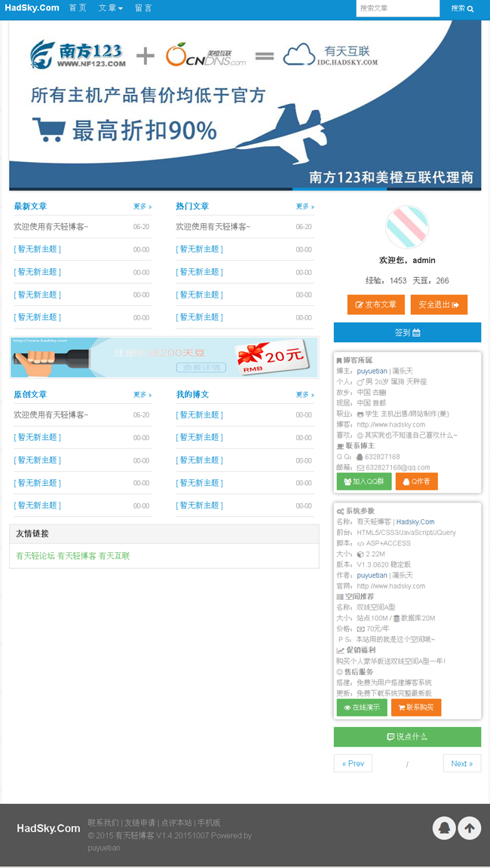
Task: Click the HadSky.Com navbar brand
Action: click(x=32, y=8)
